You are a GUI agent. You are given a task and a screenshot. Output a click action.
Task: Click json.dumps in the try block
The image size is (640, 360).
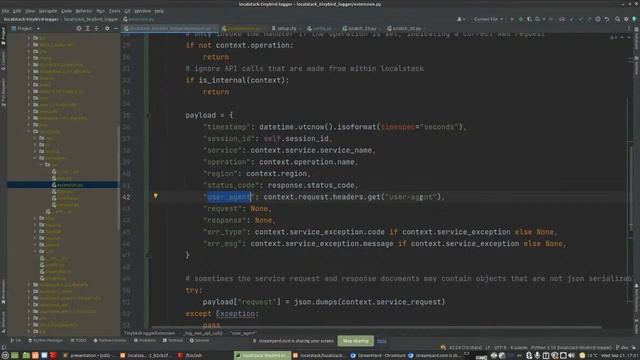point(315,302)
